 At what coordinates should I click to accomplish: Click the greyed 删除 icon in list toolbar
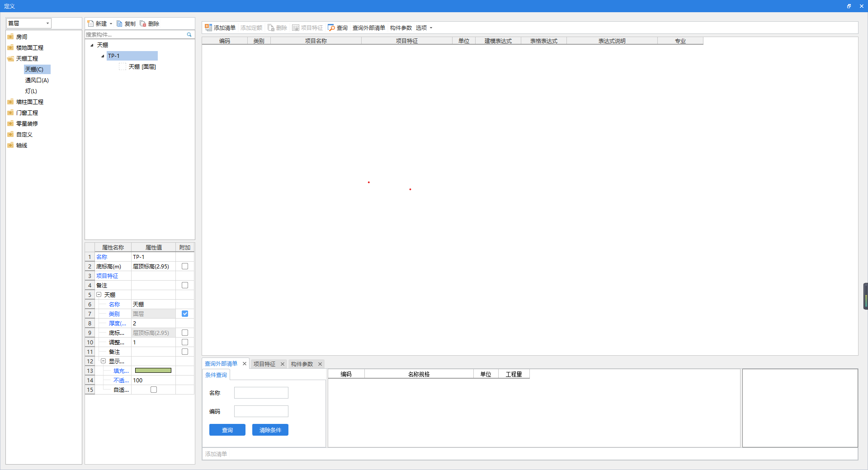271,28
